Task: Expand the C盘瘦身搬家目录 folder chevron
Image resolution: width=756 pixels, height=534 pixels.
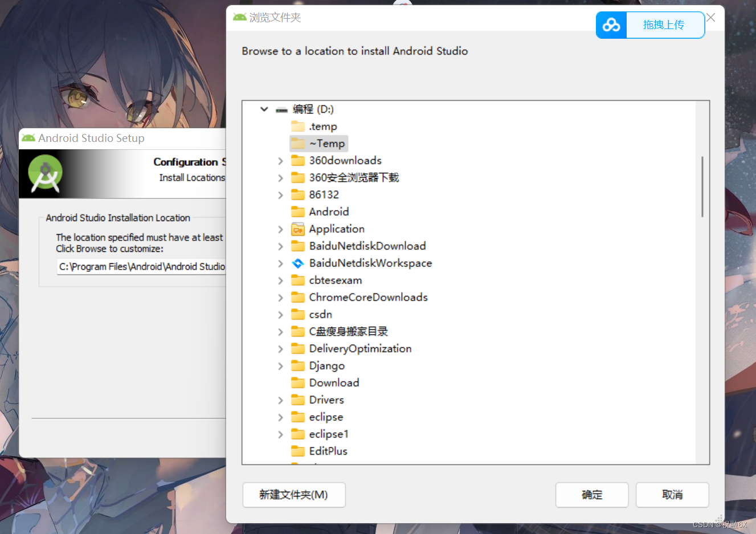Action: pos(280,332)
